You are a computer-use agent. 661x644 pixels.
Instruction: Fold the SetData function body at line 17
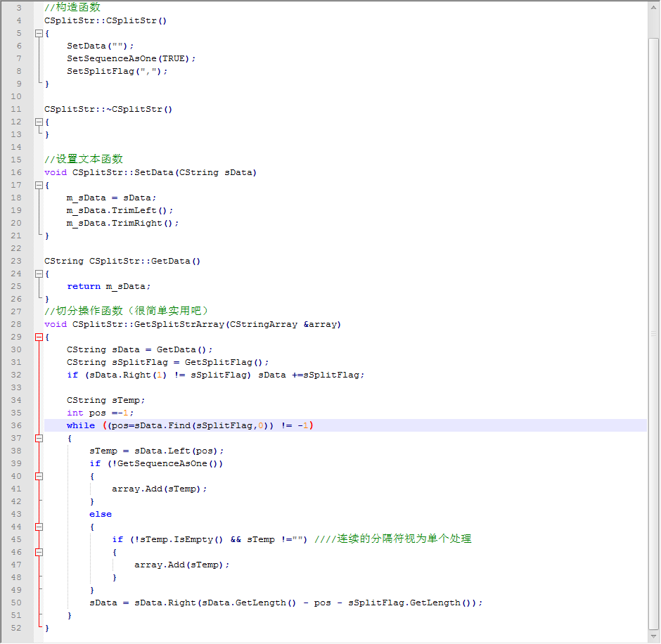pos(39,185)
